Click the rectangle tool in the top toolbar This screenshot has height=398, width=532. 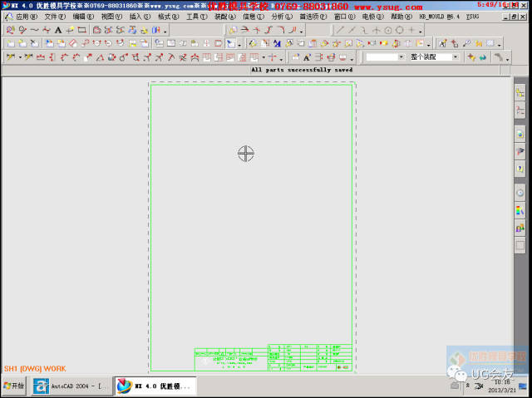tap(81, 30)
